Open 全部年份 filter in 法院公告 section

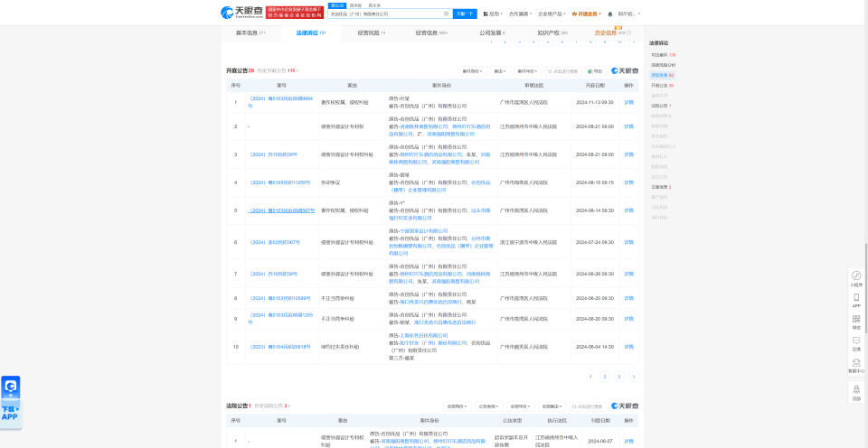(521, 406)
